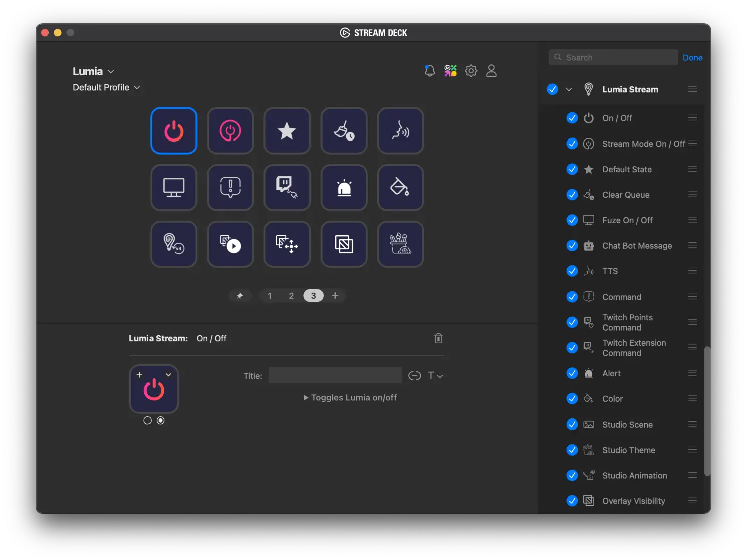
Task: Go to page 2
Action: (291, 296)
